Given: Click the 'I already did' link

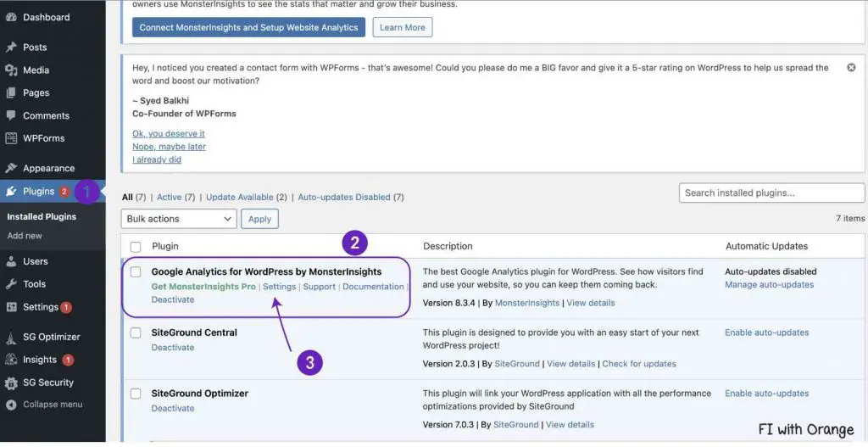Looking at the screenshot, I should click(157, 159).
